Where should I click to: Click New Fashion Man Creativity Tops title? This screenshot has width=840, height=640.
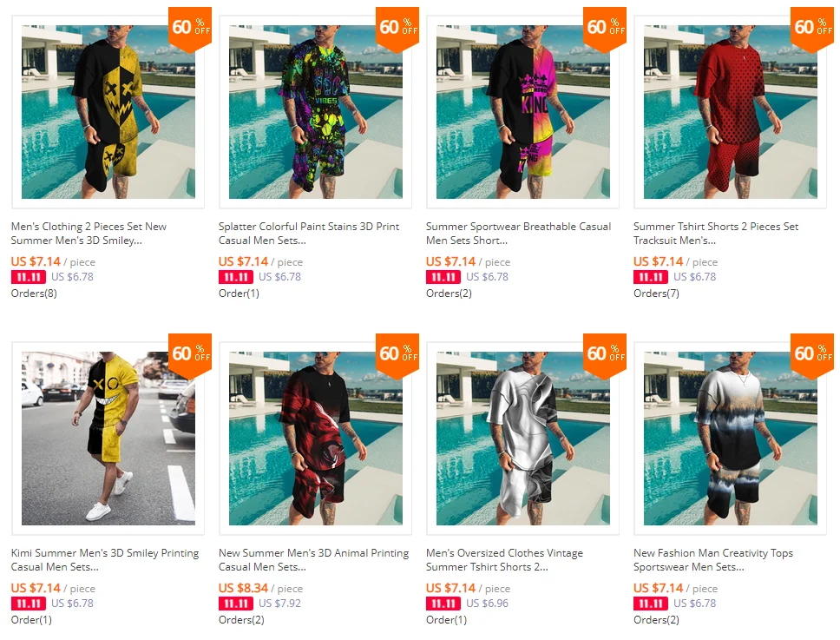(713, 559)
